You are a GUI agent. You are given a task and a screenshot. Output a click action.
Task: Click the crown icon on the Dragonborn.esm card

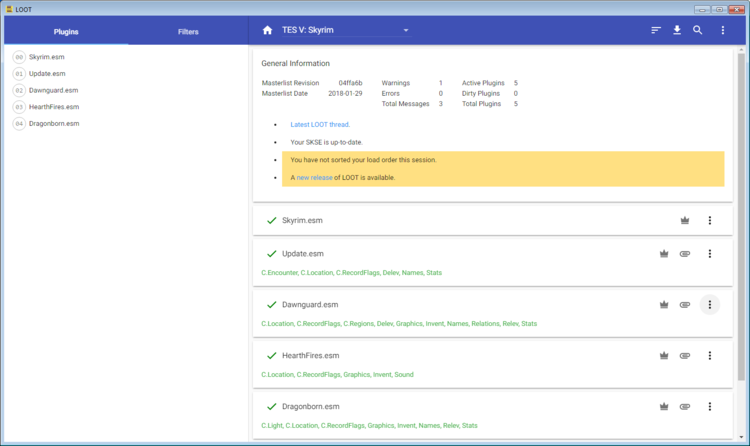coord(664,406)
